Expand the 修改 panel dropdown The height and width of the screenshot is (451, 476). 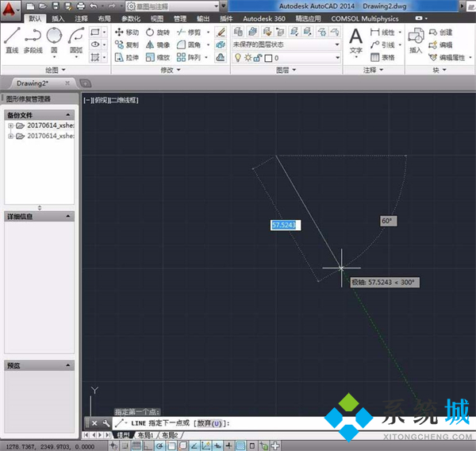coord(166,70)
